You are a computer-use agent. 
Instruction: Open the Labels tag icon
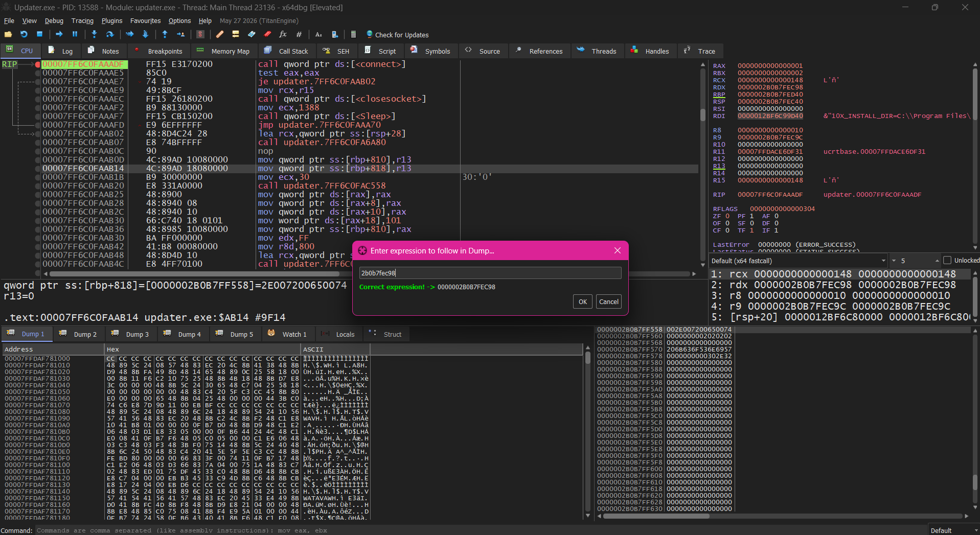[x=252, y=34]
